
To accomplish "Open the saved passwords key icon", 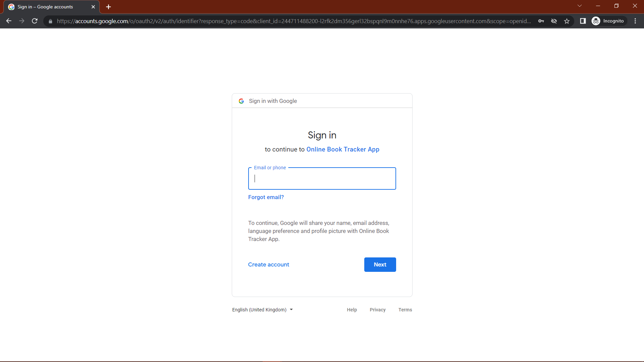I will tap(541, 21).
